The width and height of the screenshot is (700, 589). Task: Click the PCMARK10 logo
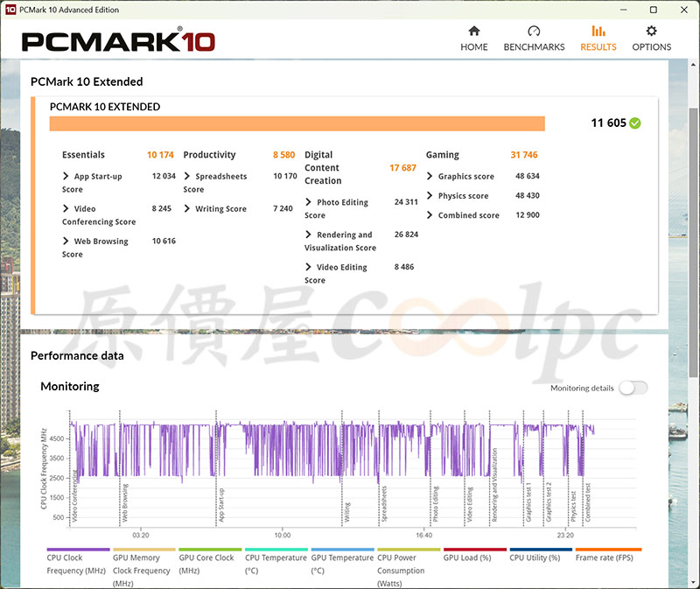point(118,40)
